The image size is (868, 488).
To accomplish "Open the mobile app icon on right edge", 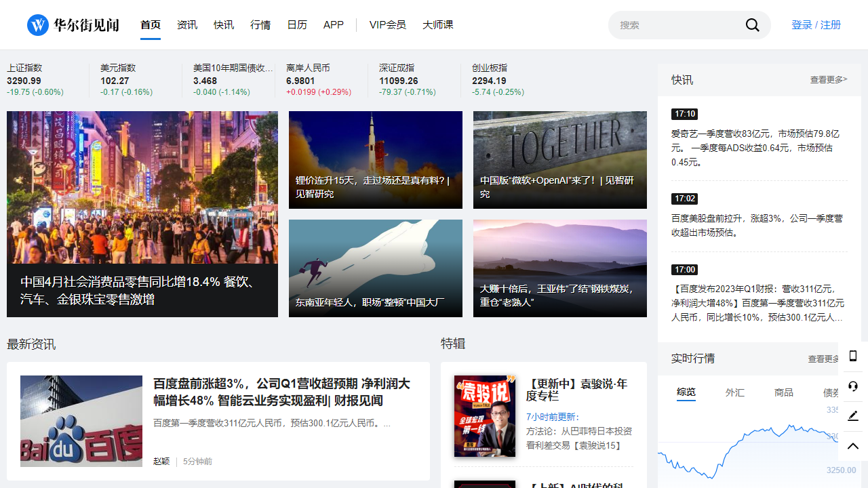I will (853, 355).
